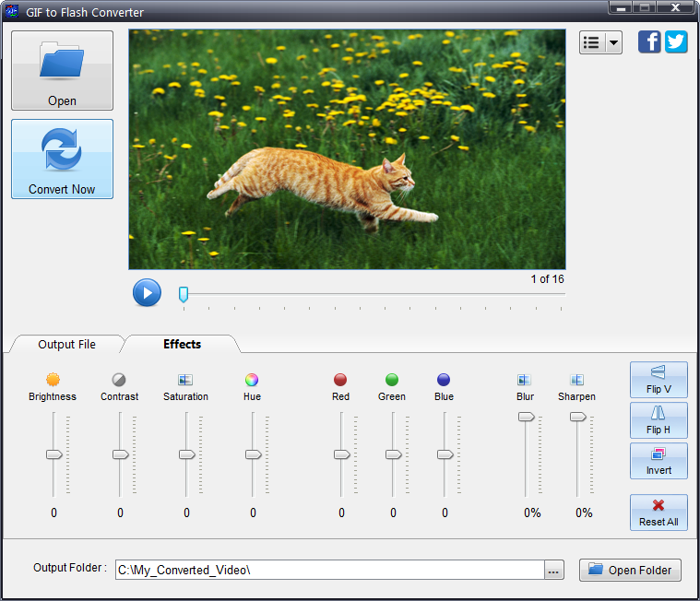Play the GIF preview

click(147, 292)
